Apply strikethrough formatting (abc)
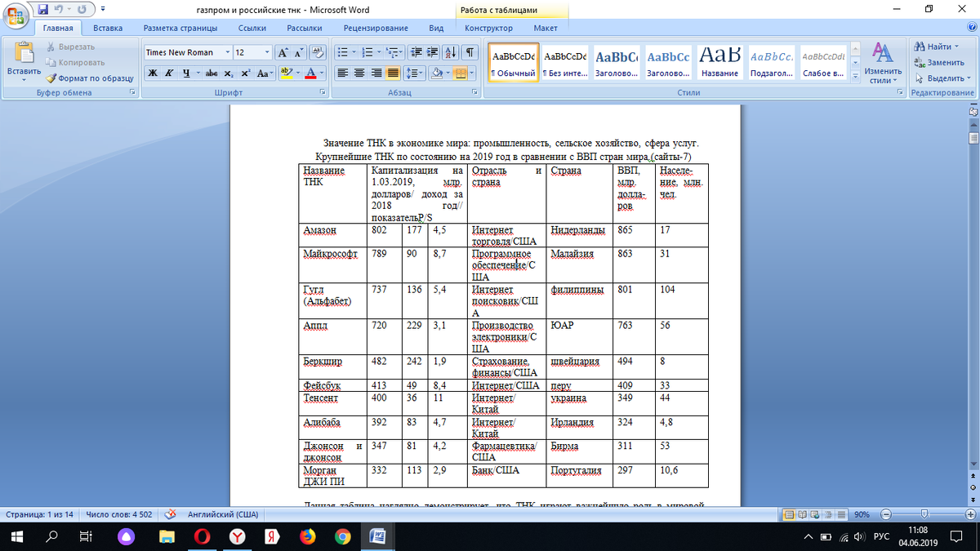The image size is (980, 551). tap(211, 73)
